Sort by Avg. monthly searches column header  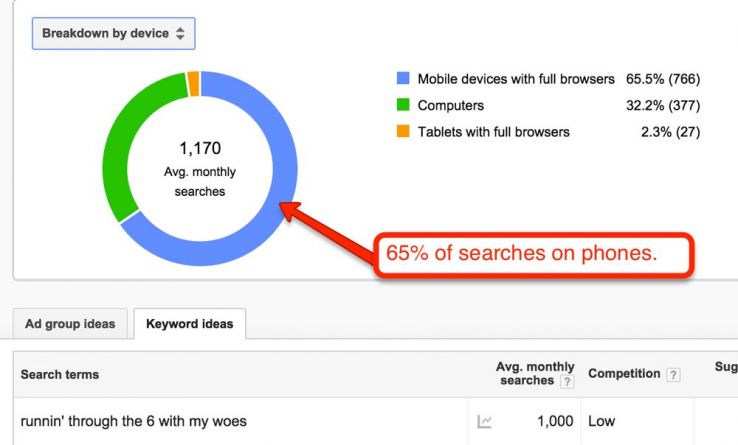coord(535,373)
